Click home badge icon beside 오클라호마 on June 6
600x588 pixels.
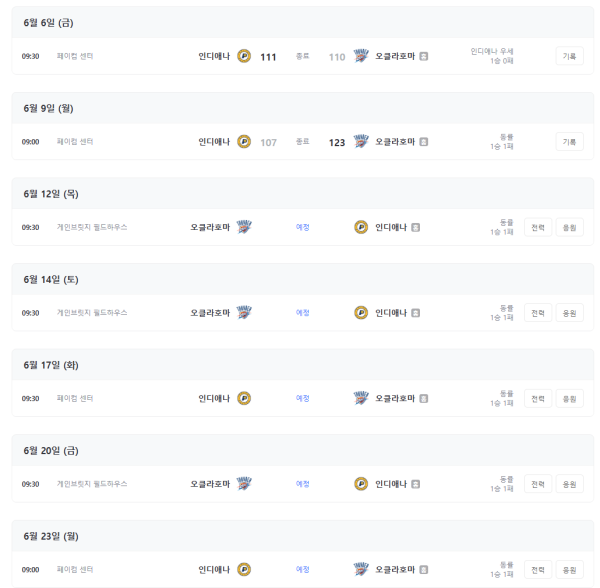424,56
